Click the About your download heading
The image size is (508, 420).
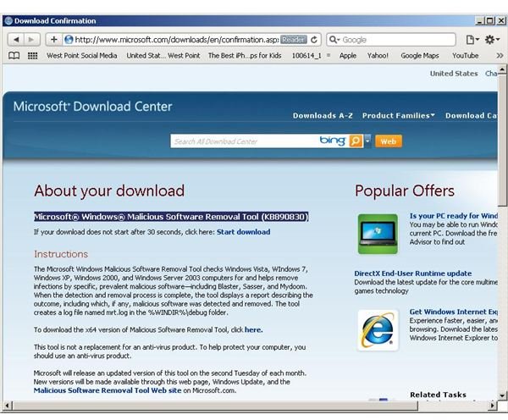[109, 191]
